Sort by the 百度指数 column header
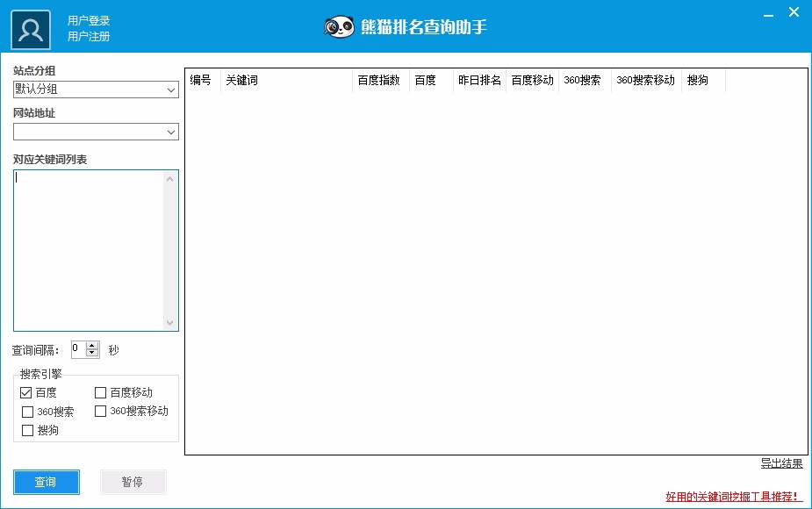Screen dimensions: 812x509 tap(381, 80)
